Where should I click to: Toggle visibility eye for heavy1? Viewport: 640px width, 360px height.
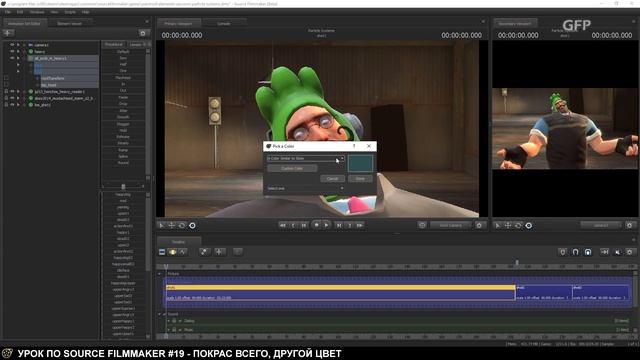click(12, 51)
